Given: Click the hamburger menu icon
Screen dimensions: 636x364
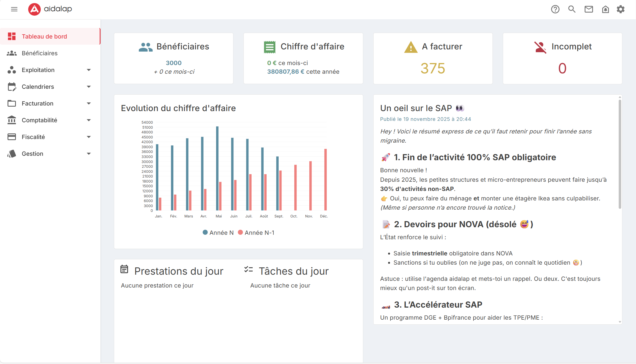Looking at the screenshot, I should click(14, 9).
